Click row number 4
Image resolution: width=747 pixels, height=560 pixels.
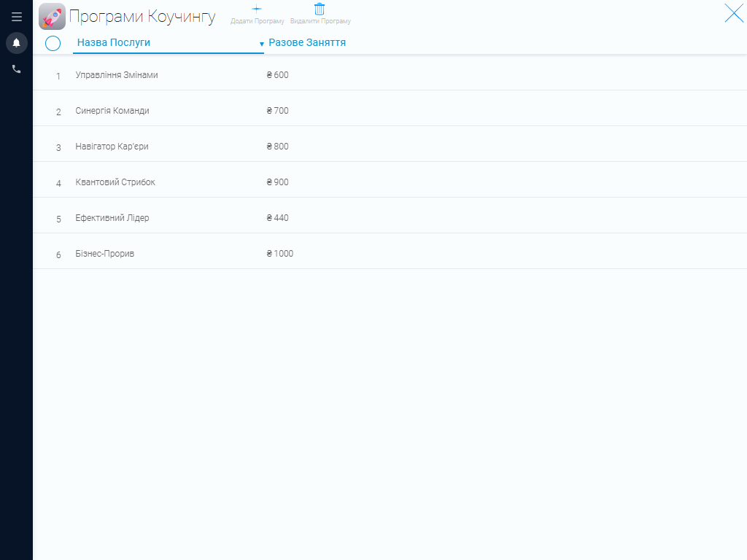(x=58, y=183)
